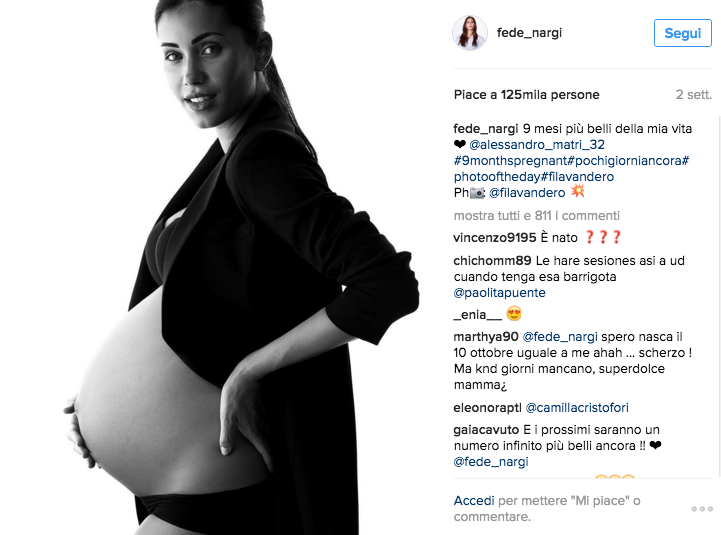Open fede_nargi username in post header

529,33
